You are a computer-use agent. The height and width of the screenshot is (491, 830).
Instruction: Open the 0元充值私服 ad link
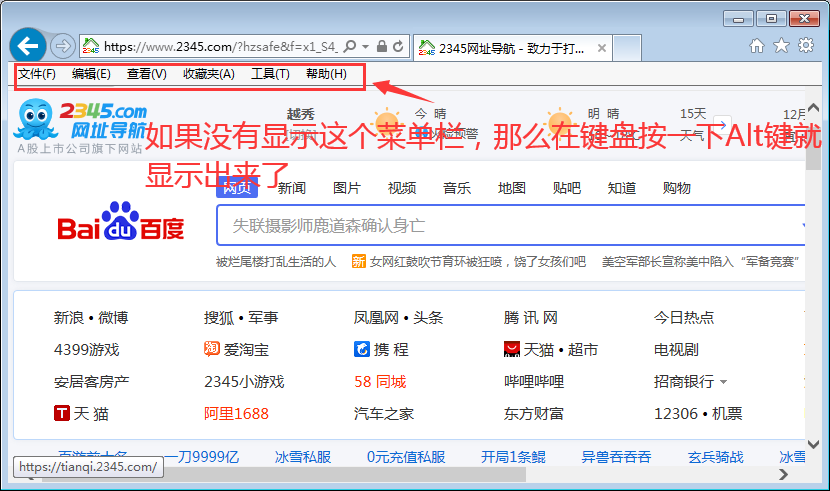[406, 457]
